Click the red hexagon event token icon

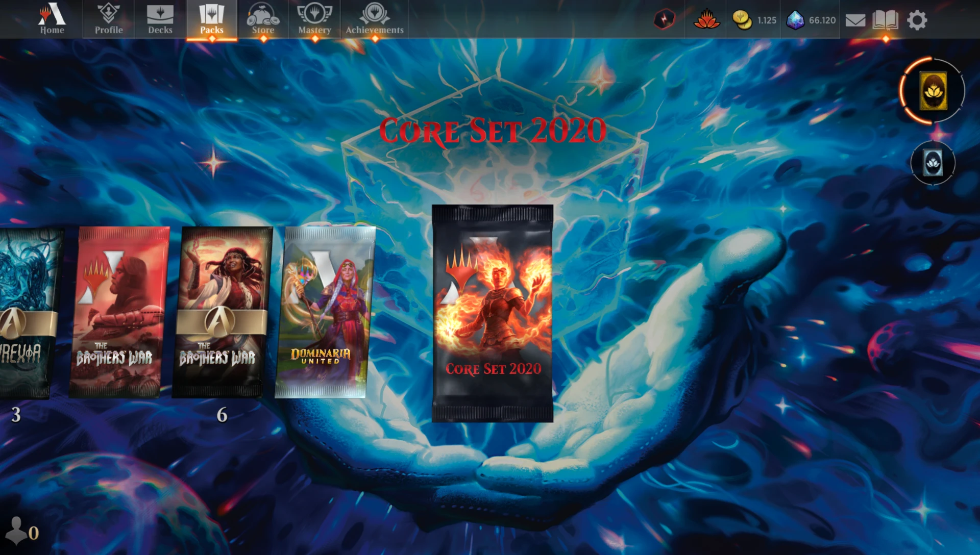coord(665,20)
